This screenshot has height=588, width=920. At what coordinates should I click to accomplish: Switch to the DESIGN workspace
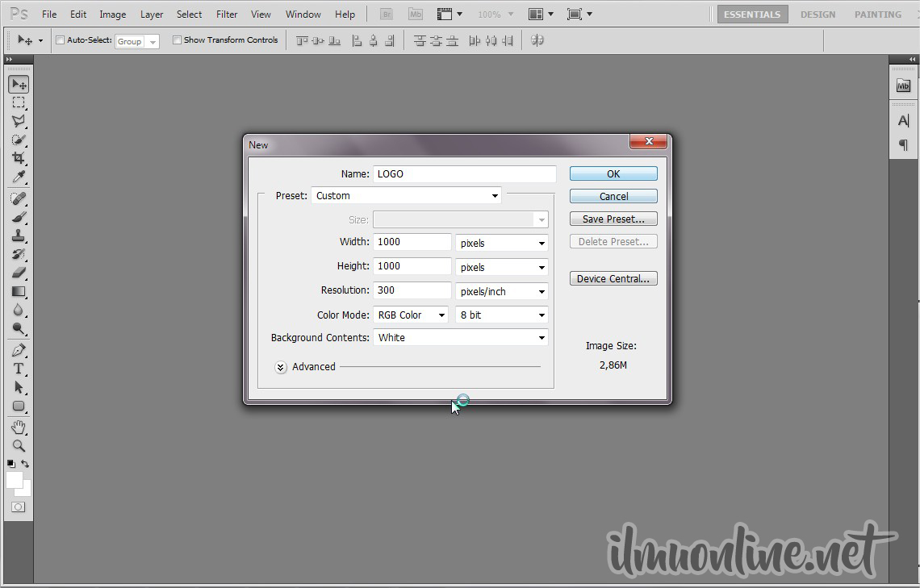click(818, 15)
